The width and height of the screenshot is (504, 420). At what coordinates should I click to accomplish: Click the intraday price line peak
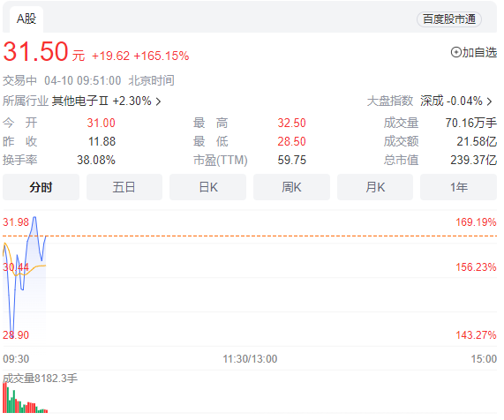(34, 218)
